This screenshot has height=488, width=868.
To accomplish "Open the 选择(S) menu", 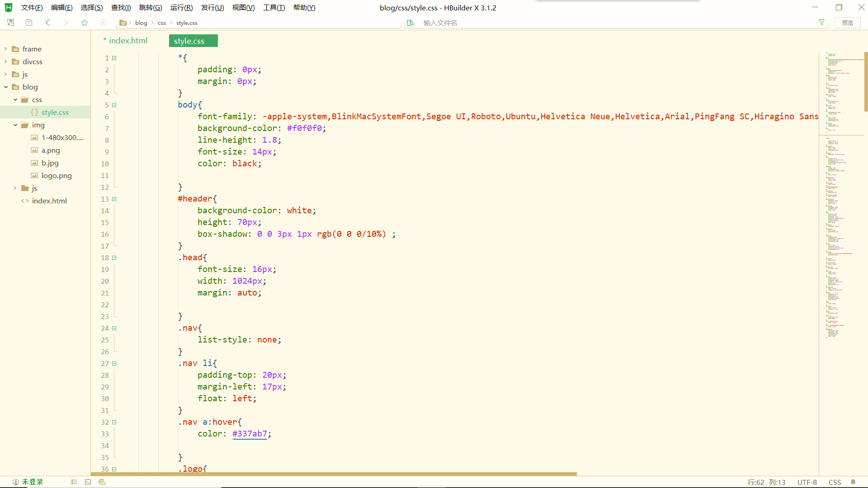I will (92, 8).
